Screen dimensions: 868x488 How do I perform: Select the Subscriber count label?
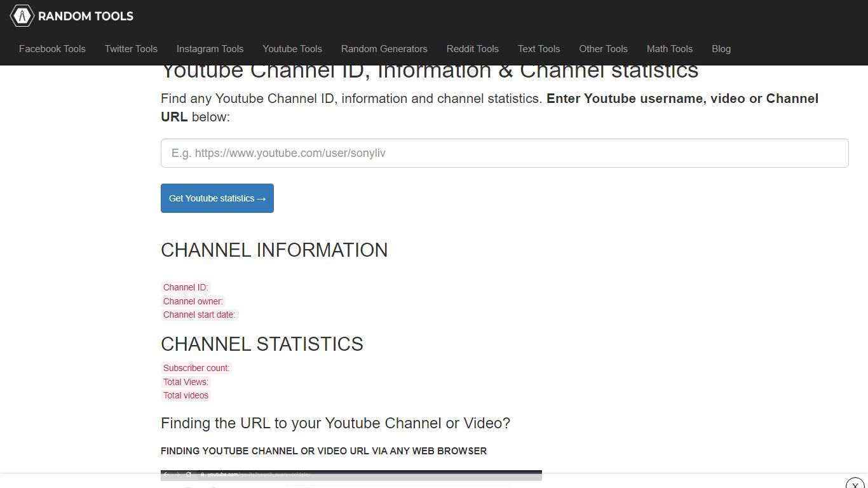pos(196,368)
